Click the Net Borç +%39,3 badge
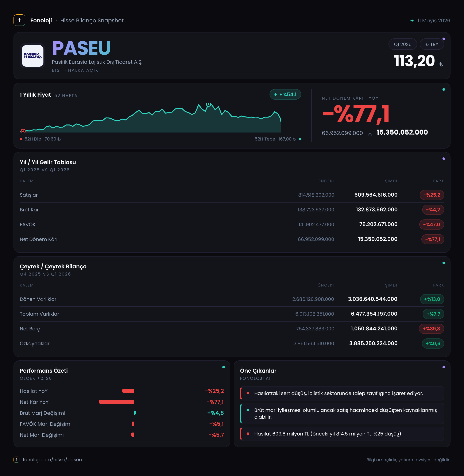 (x=431, y=329)
